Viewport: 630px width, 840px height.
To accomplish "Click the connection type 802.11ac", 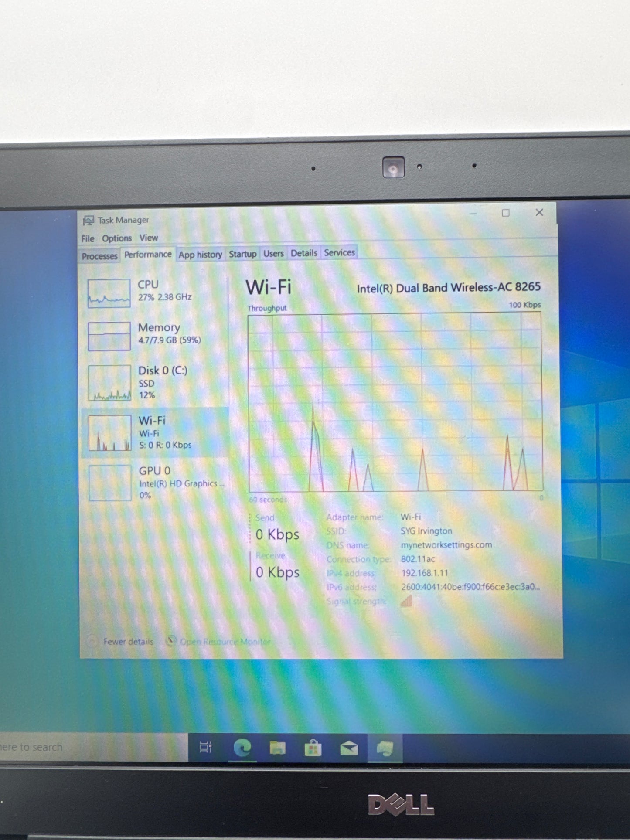I will [418, 559].
